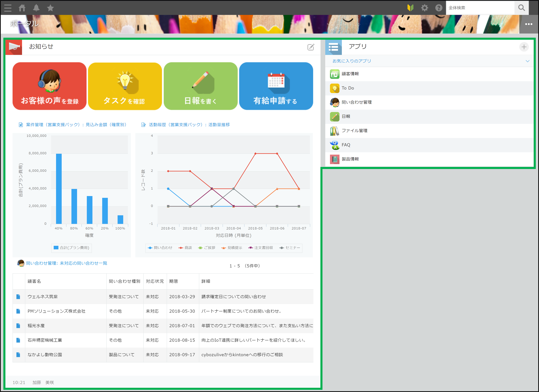Click the home icon in header
Image resolution: width=539 pixels, height=392 pixels.
22,8
